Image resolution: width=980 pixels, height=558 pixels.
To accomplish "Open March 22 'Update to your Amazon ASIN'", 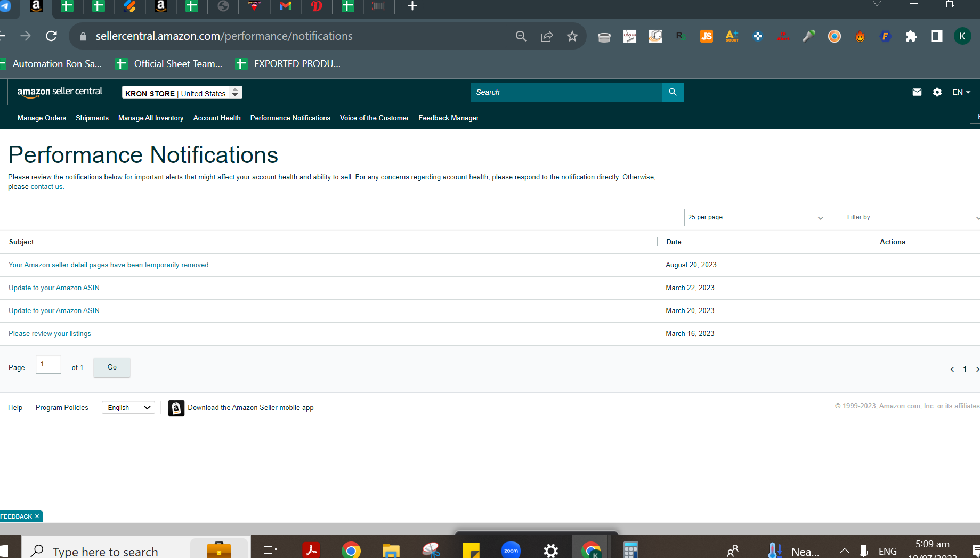I will [x=54, y=288].
